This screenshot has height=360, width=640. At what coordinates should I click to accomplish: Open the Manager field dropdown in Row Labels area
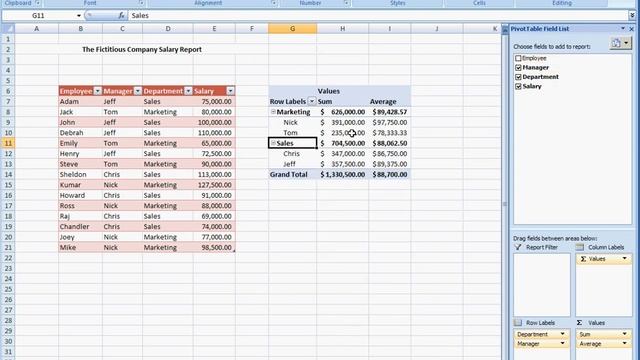pyautogui.click(x=562, y=344)
